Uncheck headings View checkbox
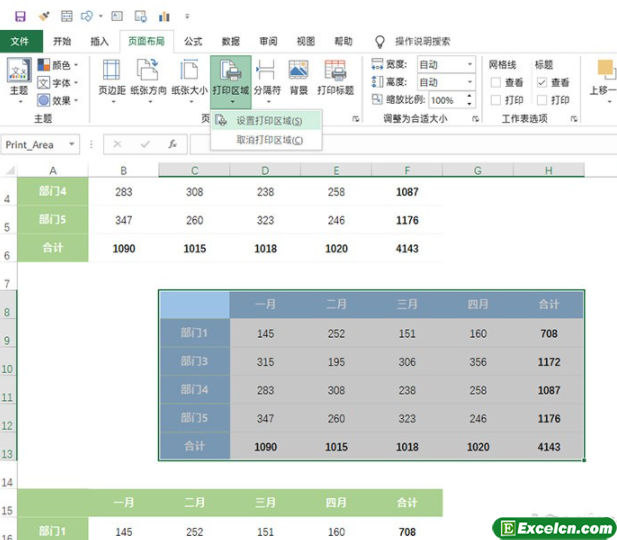 tap(542, 83)
